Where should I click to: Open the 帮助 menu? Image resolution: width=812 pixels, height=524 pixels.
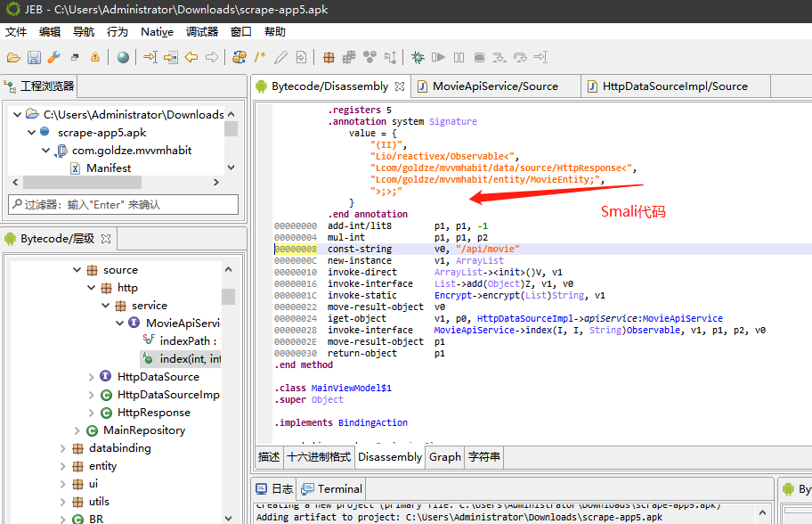(x=275, y=31)
